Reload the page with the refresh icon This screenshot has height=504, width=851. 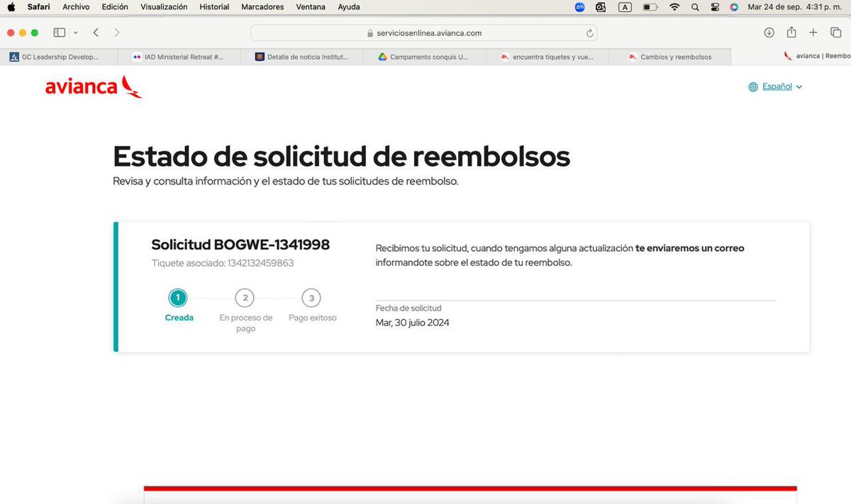tap(589, 33)
